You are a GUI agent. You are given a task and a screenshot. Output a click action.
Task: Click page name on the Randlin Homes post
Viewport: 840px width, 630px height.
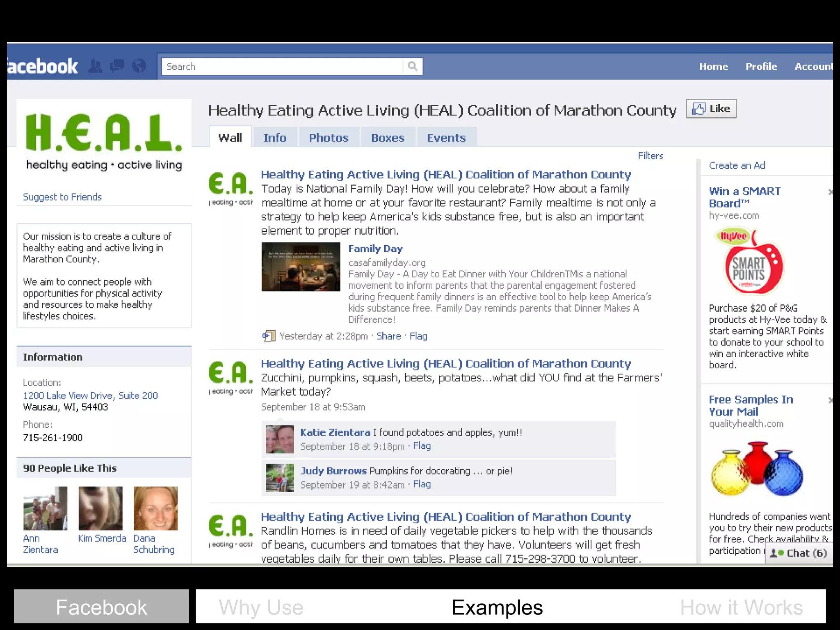pos(446,517)
